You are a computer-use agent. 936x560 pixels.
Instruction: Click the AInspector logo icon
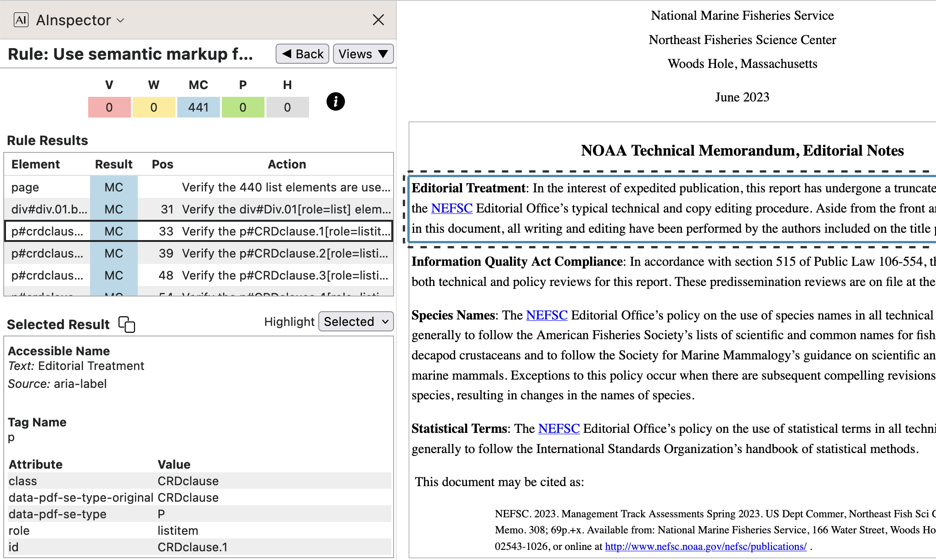point(21,20)
